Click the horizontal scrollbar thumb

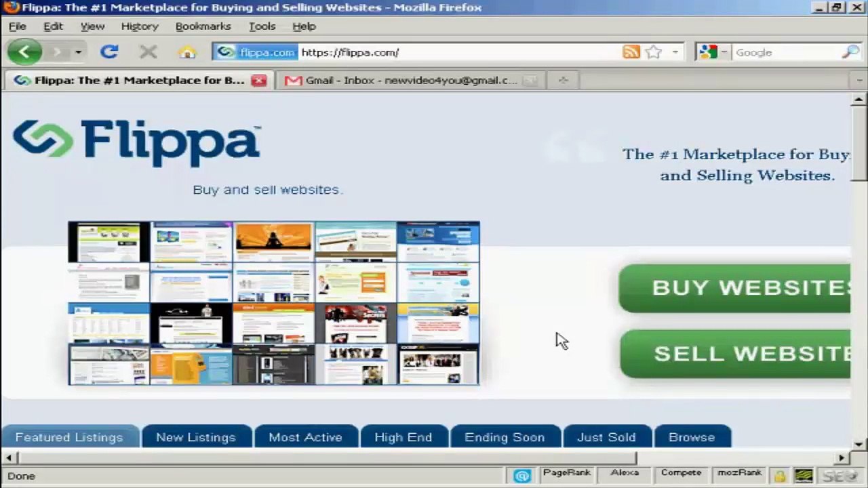click(x=326, y=458)
